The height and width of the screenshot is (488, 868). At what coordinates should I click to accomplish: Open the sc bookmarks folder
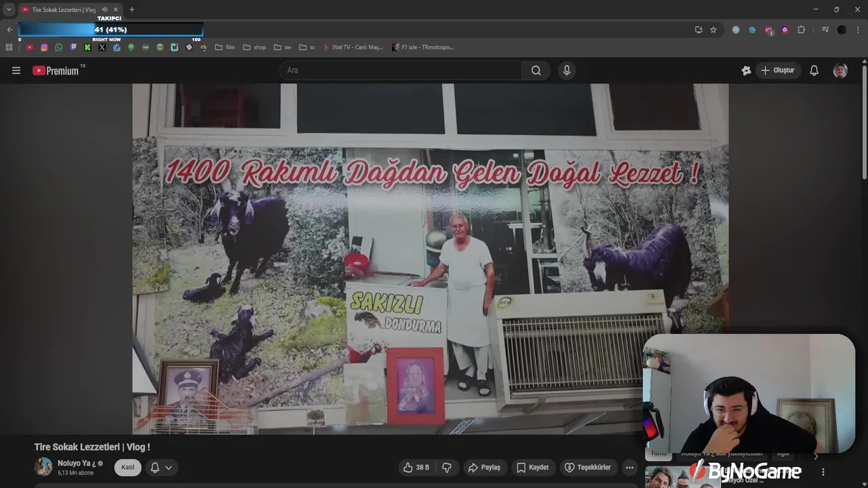click(x=307, y=47)
